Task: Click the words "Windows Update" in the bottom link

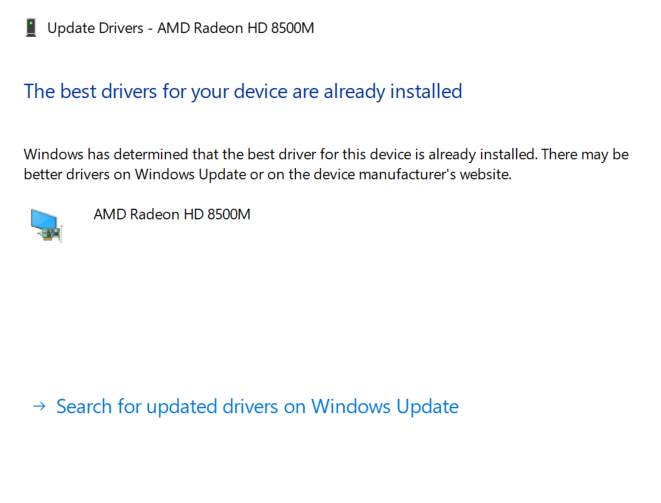Action: tap(385, 406)
